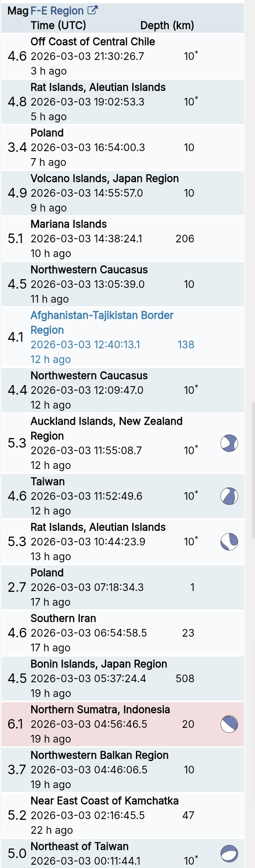The image size is (255, 868).
Task: Open the Northern Sumatra focal mechanism beachball
Action: tap(229, 724)
